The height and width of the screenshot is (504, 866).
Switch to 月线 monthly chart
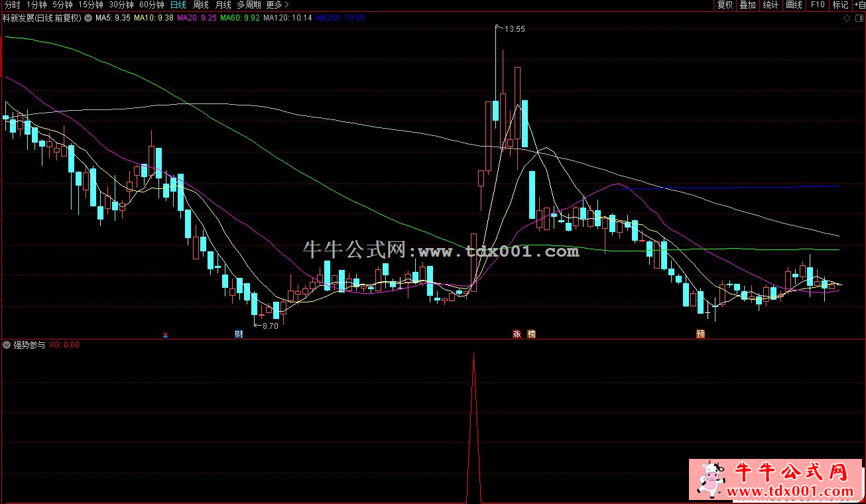click(223, 5)
